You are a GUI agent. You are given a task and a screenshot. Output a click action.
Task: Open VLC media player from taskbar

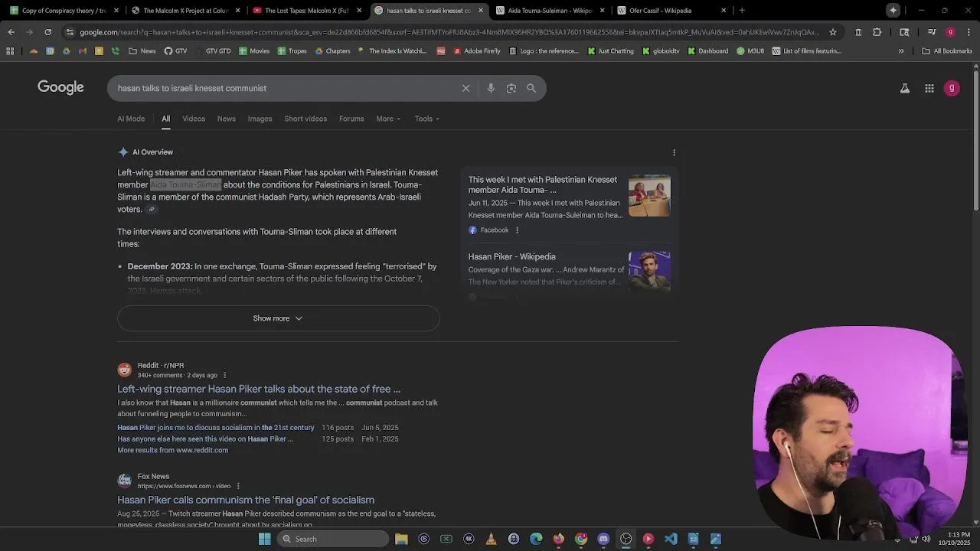[491, 539]
